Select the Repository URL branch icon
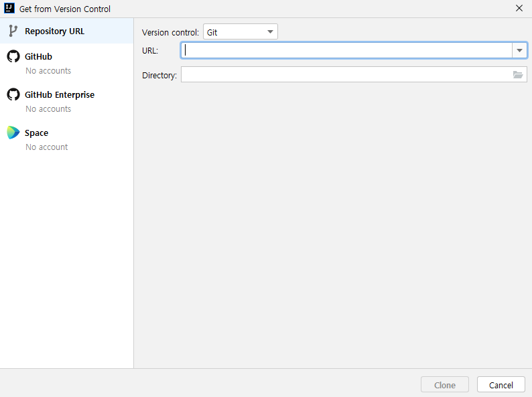532x397 pixels. click(x=13, y=31)
